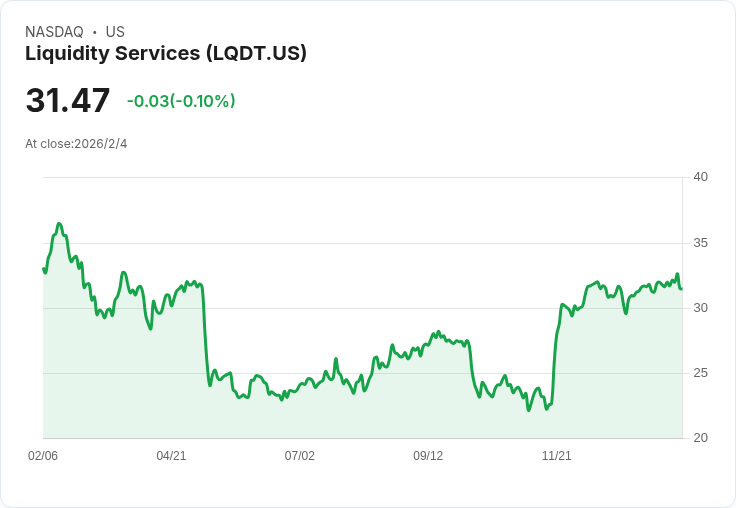The image size is (736, 508).
Task: Click the NASDAQ exchange label
Action: (x=54, y=32)
